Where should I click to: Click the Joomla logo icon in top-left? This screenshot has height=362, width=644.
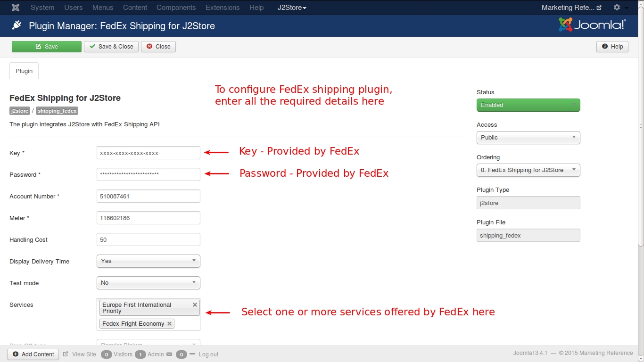16,8
